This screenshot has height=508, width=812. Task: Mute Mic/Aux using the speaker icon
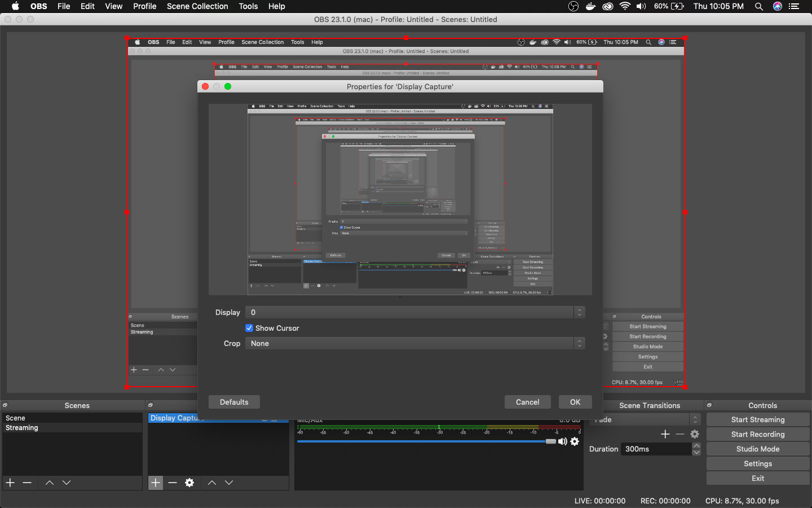(563, 441)
